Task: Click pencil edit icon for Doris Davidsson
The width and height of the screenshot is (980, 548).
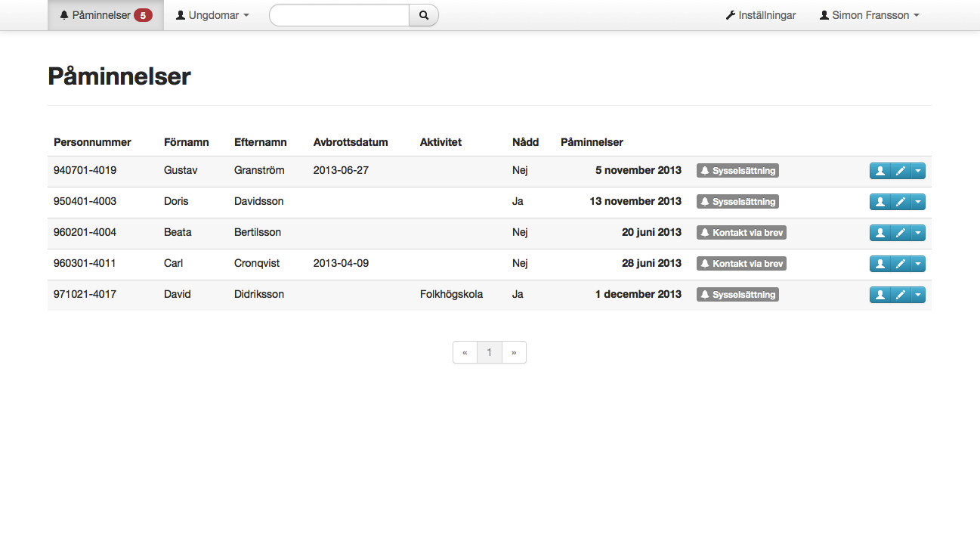Action: 900,202
